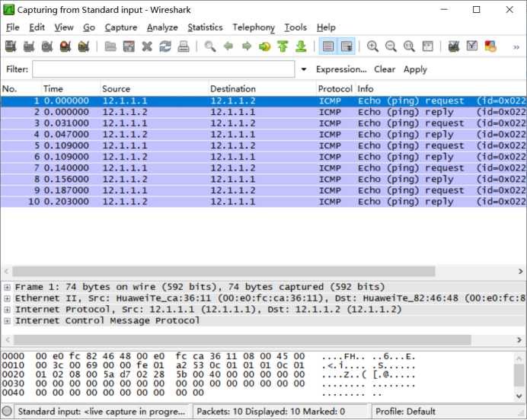Open the Statistics menu
Viewport: 527px width, 420px height.
click(x=205, y=27)
